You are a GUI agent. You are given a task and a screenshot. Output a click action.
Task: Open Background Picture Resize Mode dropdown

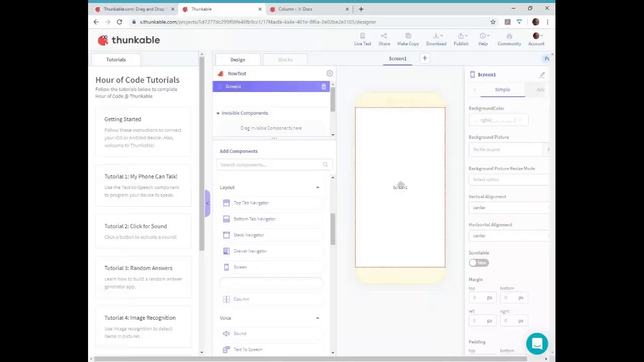(x=509, y=179)
